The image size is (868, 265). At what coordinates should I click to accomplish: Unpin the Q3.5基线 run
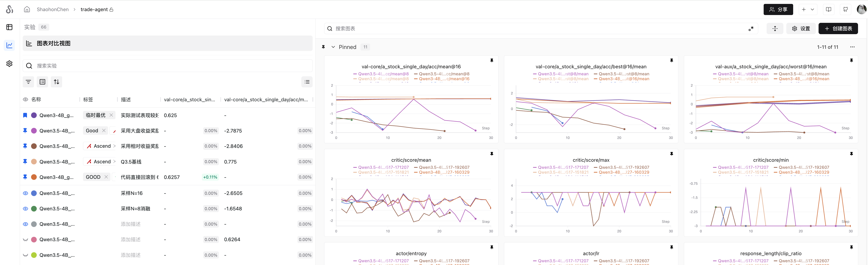click(25, 162)
